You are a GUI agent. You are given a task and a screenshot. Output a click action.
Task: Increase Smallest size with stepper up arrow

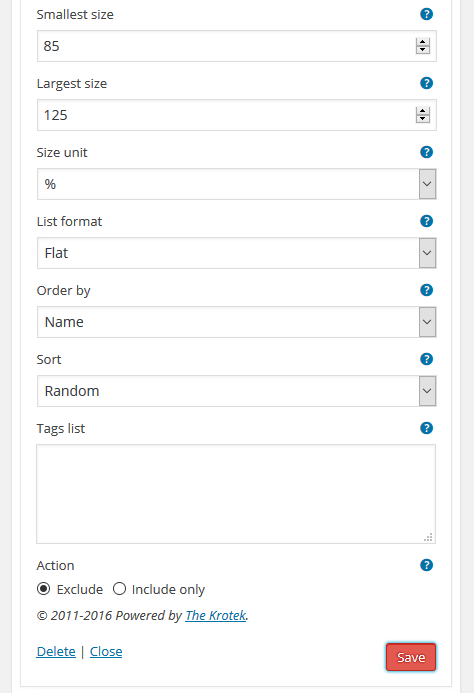pos(423,42)
